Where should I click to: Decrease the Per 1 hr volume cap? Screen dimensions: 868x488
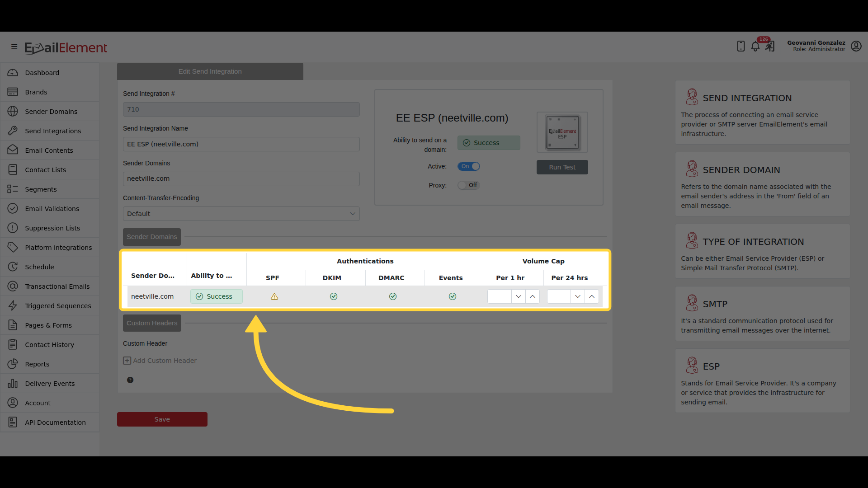coord(519,296)
